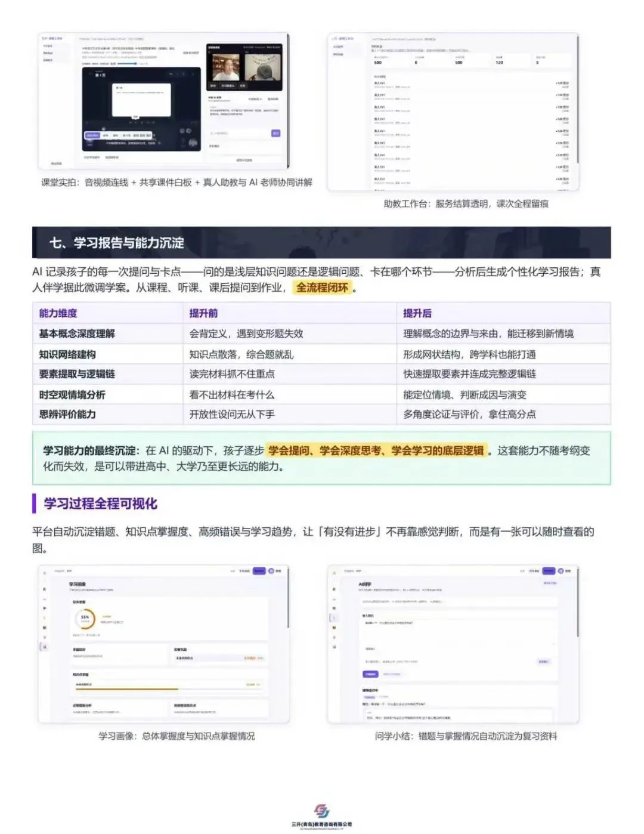Click the table header 提升前
The height and width of the screenshot is (834, 644).
[203, 313]
